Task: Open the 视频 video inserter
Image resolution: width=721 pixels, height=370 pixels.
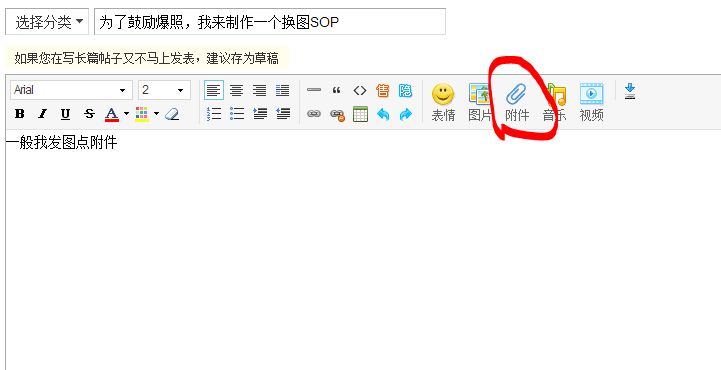Action: 591,102
